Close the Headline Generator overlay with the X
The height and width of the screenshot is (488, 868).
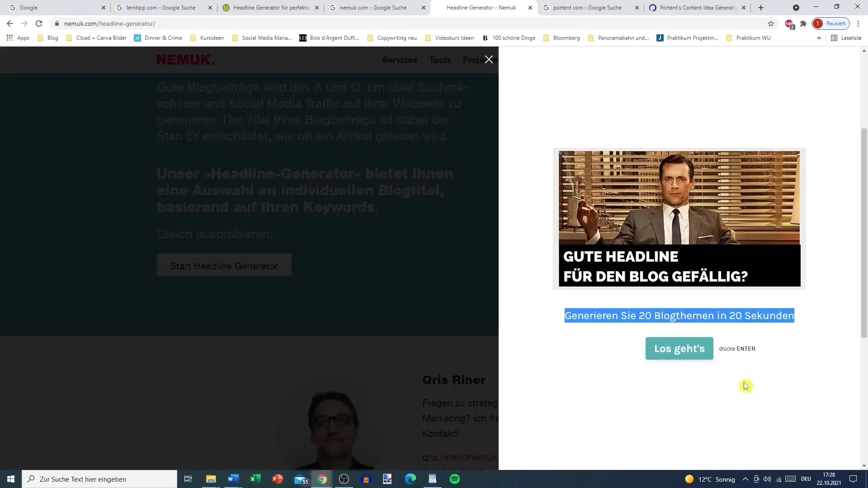point(489,60)
